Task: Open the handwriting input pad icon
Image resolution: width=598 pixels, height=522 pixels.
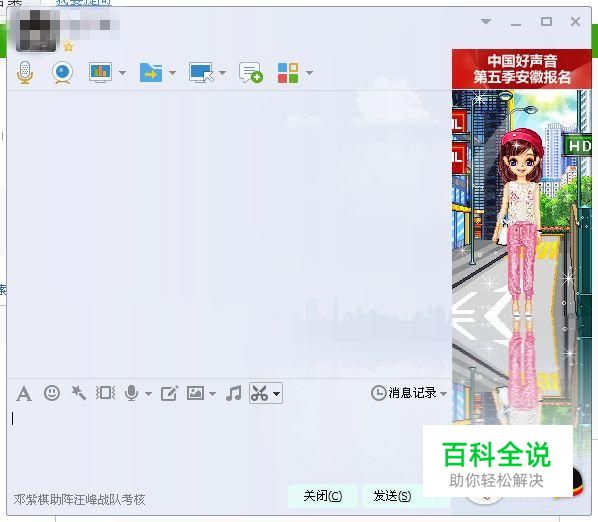Action: (x=169, y=393)
